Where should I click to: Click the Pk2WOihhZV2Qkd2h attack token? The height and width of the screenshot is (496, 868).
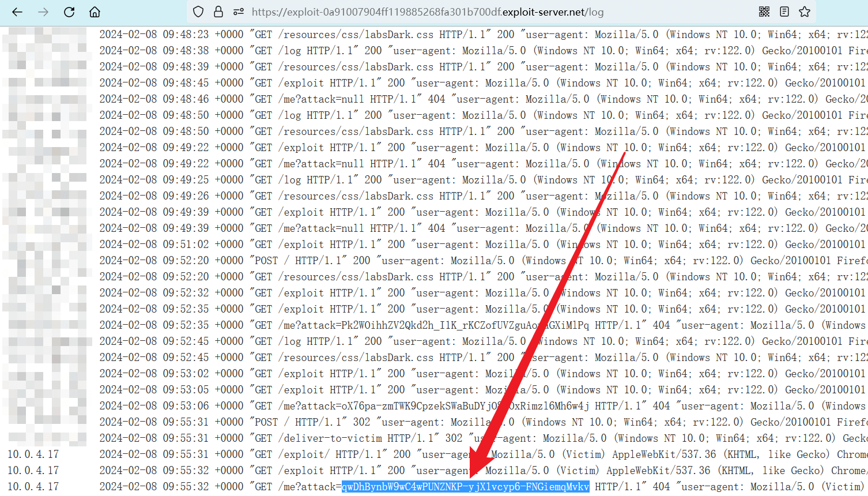point(465,325)
